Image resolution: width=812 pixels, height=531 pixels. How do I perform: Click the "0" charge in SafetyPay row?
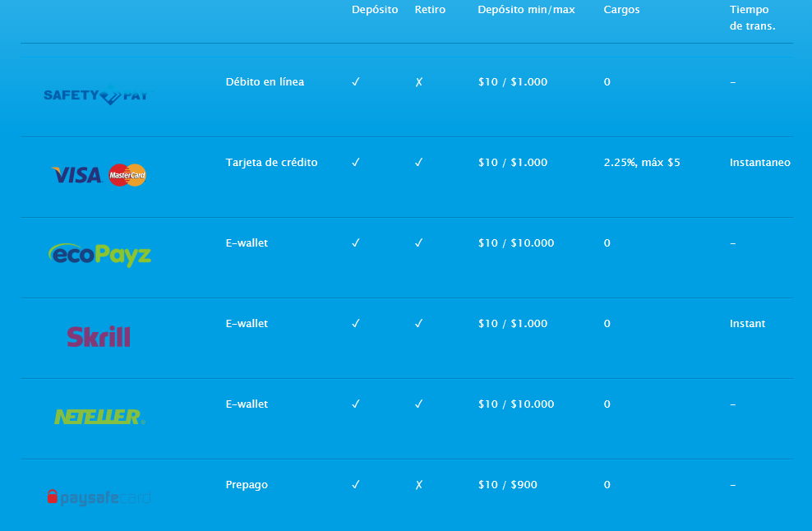[x=607, y=82]
